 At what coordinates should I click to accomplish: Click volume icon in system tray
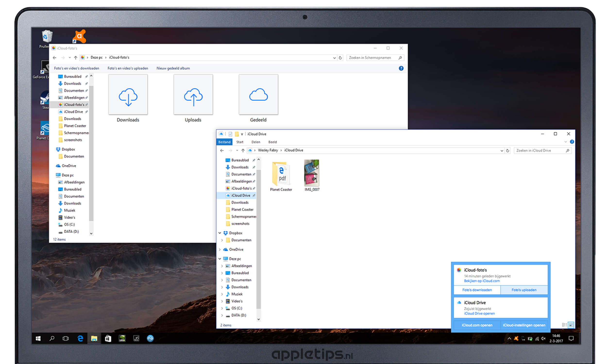coord(543,339)
